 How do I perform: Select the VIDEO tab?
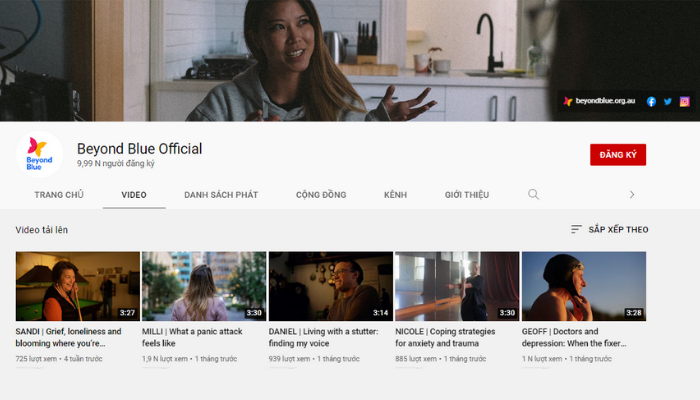tap(134, 195)
